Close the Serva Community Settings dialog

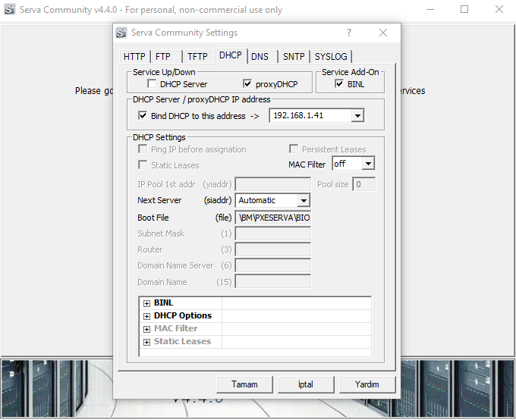pos(383,33)
